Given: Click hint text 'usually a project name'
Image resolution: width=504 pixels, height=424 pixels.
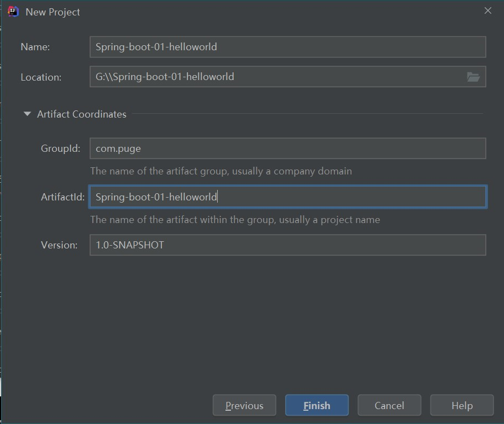Looking at the screenshot, I should (329, 220).
